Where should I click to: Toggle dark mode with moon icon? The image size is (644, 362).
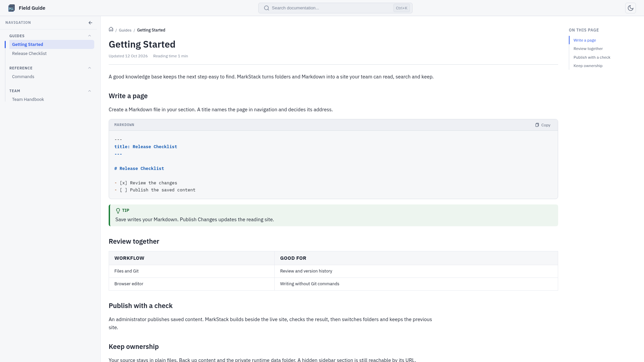coord(631,8)
